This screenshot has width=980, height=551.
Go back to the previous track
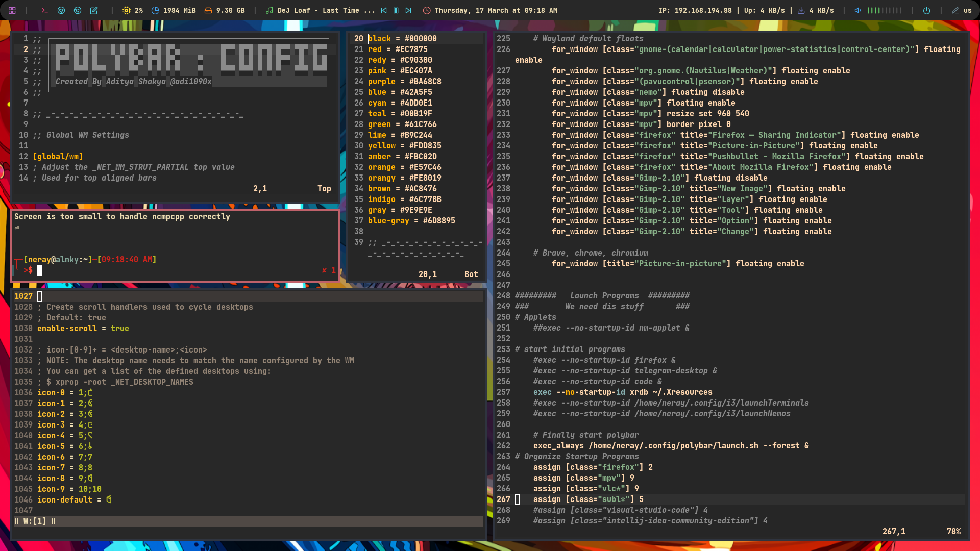383,10
